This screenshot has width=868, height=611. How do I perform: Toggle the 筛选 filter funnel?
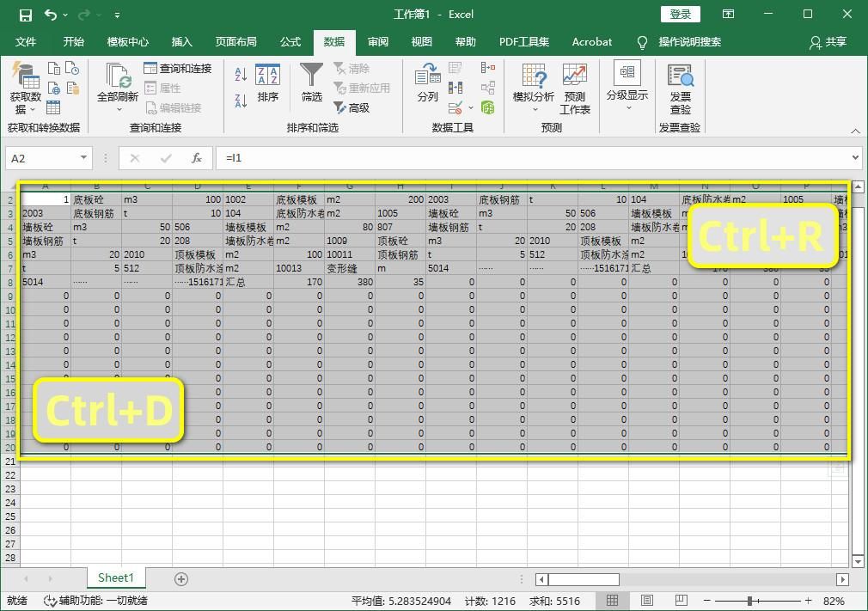[312, 83]
